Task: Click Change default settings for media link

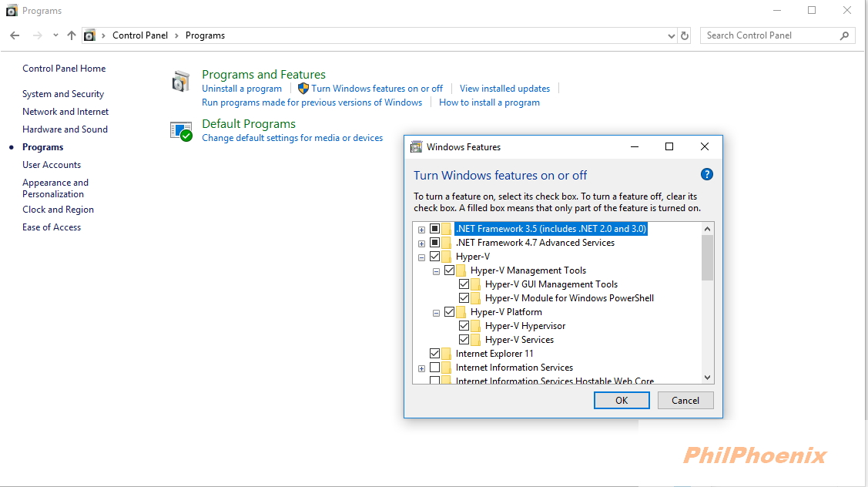Action: [293, 138]
